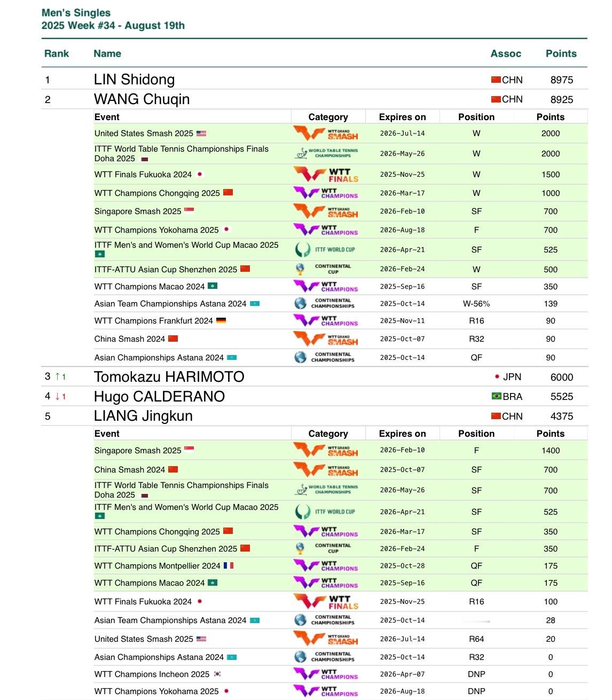Click Continental Championships logo in WANG's Asian Team Championships row

coord(324,303)
